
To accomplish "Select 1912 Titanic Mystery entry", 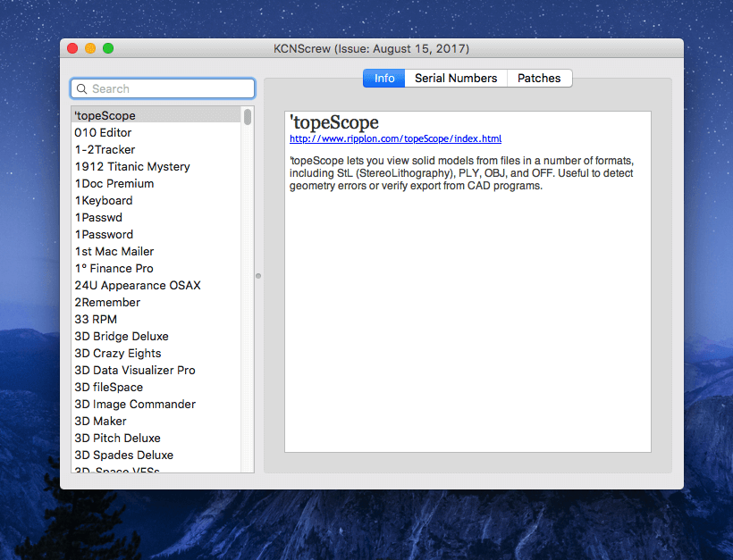I will (132, 167).
